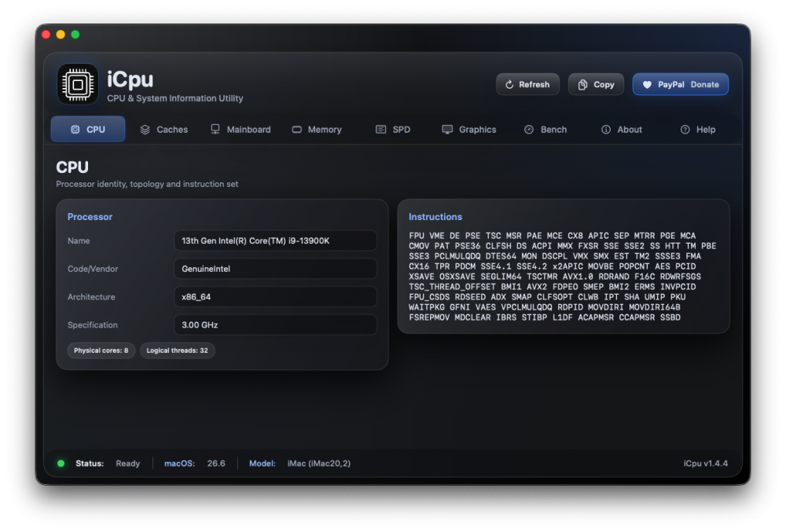Open the About tab
The width and height of the screenshot is (786, 532).
622,129
